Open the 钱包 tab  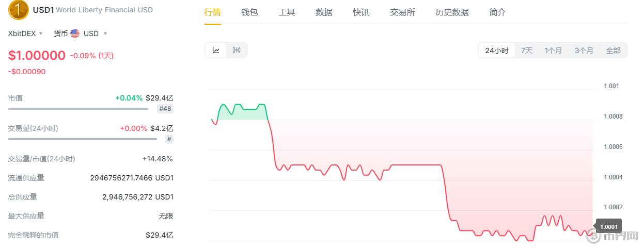[249, 12]
